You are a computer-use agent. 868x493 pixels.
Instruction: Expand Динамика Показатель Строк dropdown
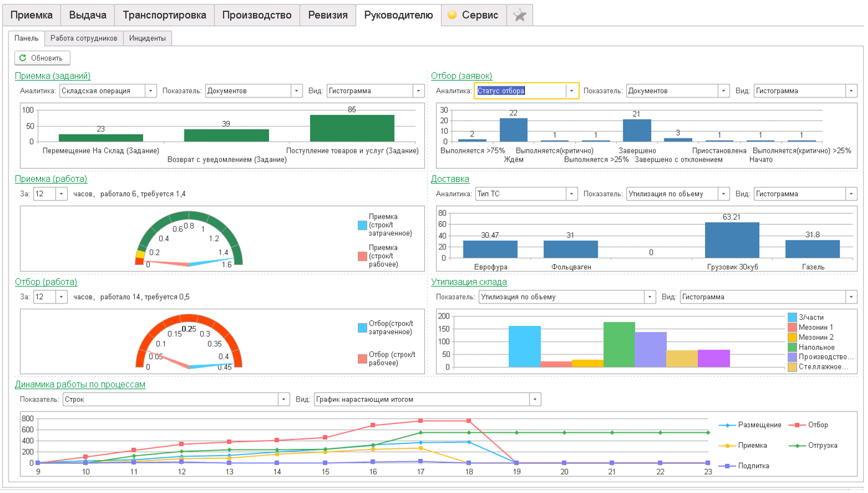coord(284,399)
